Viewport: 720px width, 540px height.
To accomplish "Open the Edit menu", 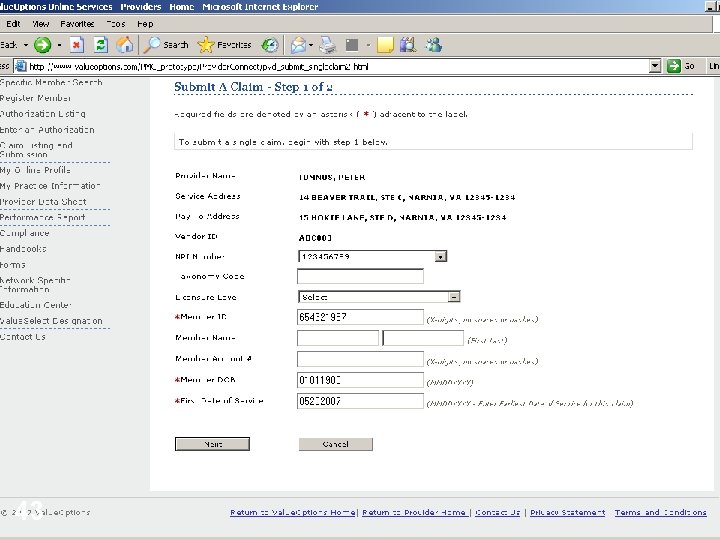I will [13, 24].
